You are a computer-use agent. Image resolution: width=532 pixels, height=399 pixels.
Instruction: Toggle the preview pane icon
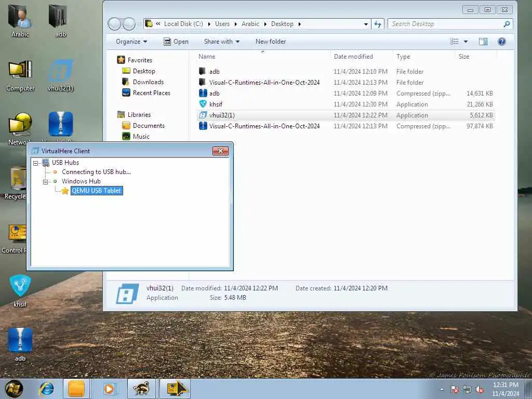point(483,42)
